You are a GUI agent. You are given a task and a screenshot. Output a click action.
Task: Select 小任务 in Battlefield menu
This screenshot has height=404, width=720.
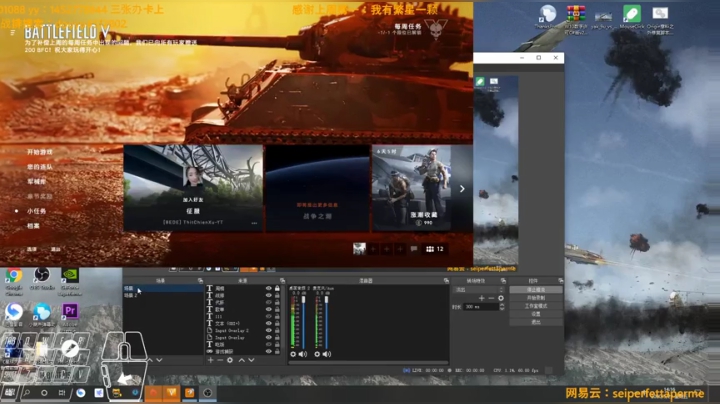pyautogui.click(x=36, y=211)
